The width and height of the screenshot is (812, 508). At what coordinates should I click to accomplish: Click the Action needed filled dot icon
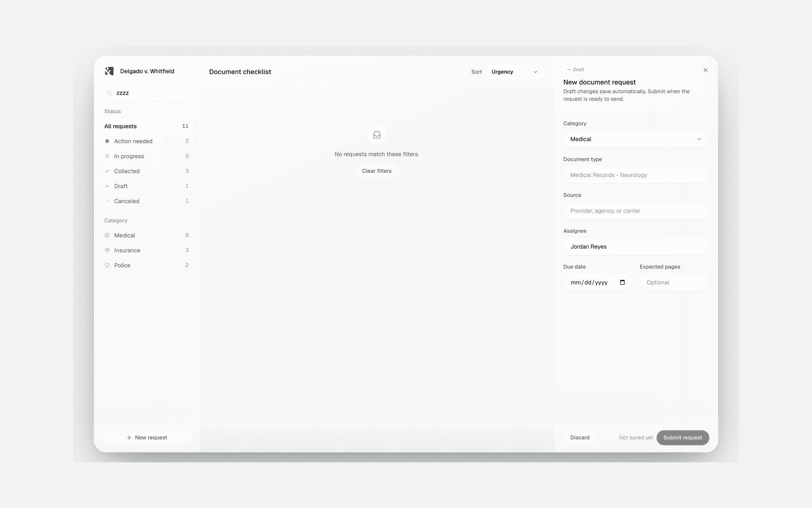107,141
